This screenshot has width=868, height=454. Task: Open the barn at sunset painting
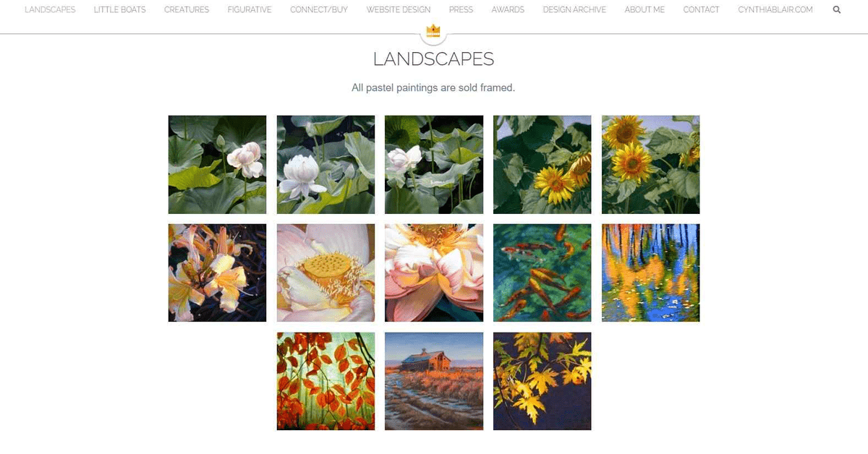[434, 382]
